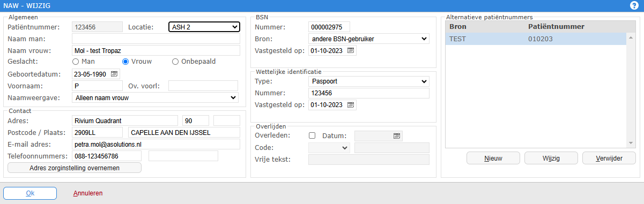The height and width of the screenshot is (204, 644).
Task: Click the Naam man input field
Action: 156,39
